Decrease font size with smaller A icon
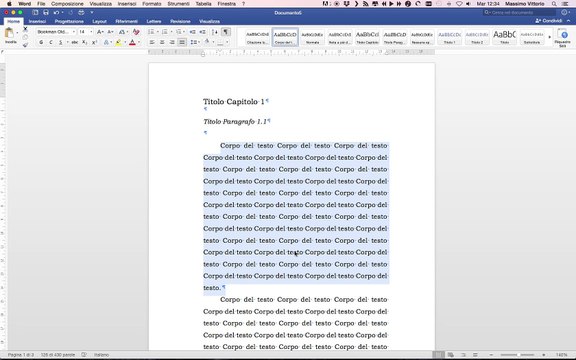The image size is (576, 360). tap(110, 32)
